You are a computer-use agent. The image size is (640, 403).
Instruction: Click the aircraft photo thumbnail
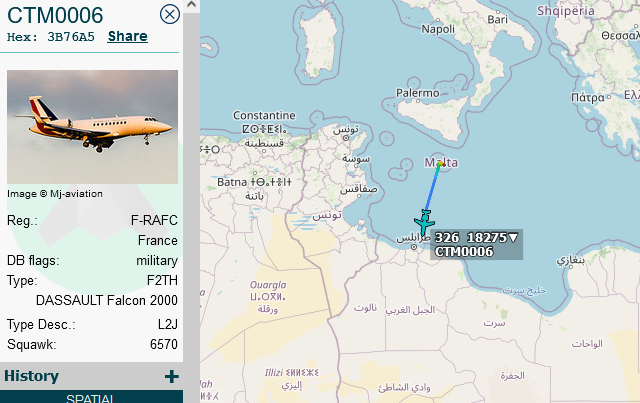click(x=92, y=127)
